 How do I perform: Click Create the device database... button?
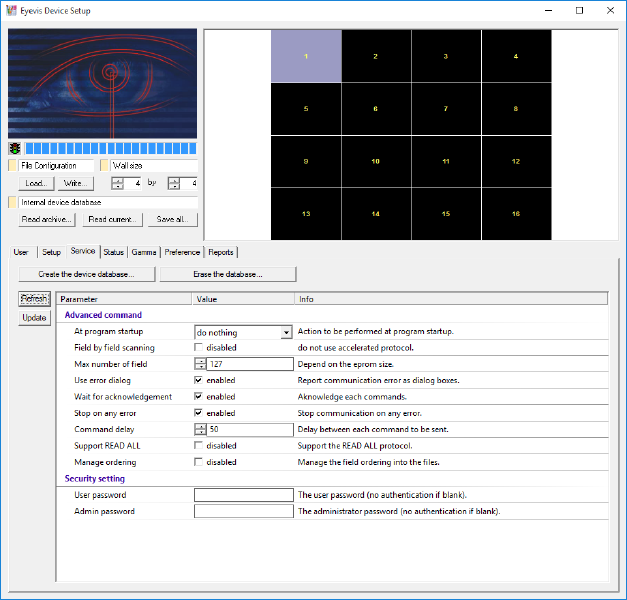click(86, 274)
